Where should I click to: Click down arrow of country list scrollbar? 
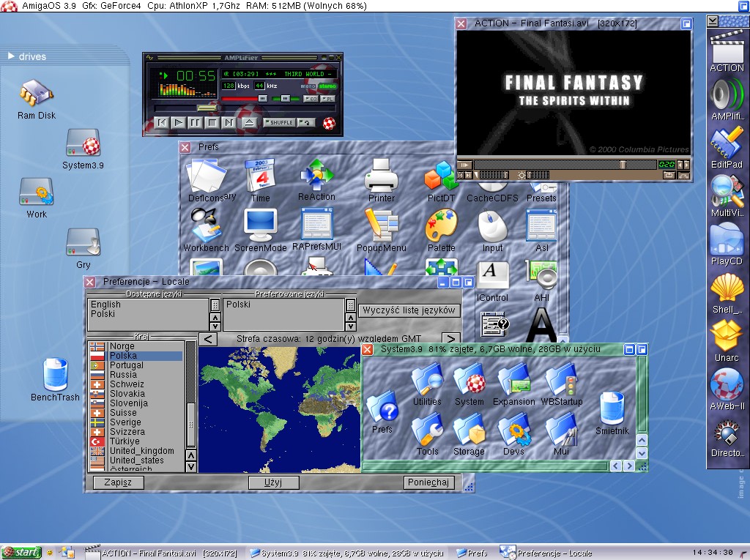191,467
